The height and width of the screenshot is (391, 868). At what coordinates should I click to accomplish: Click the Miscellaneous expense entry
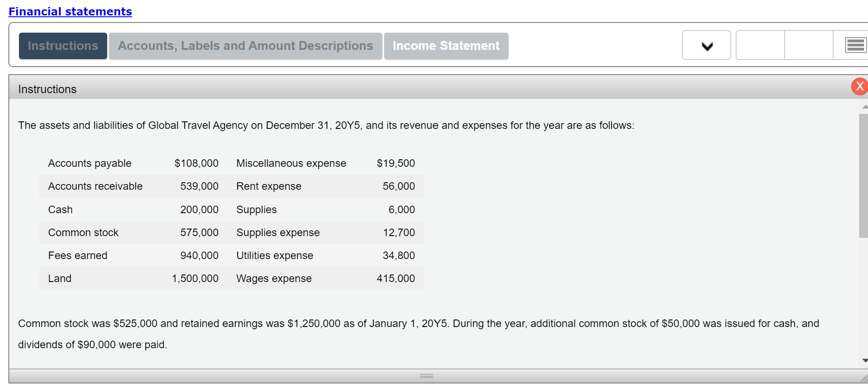tap(291, 163)
